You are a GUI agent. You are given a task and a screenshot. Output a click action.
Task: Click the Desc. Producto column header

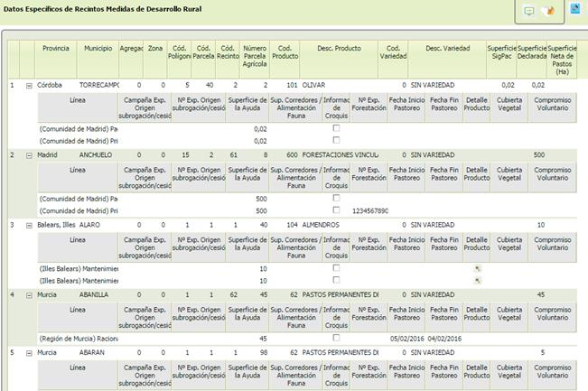[x=338, y=47]
